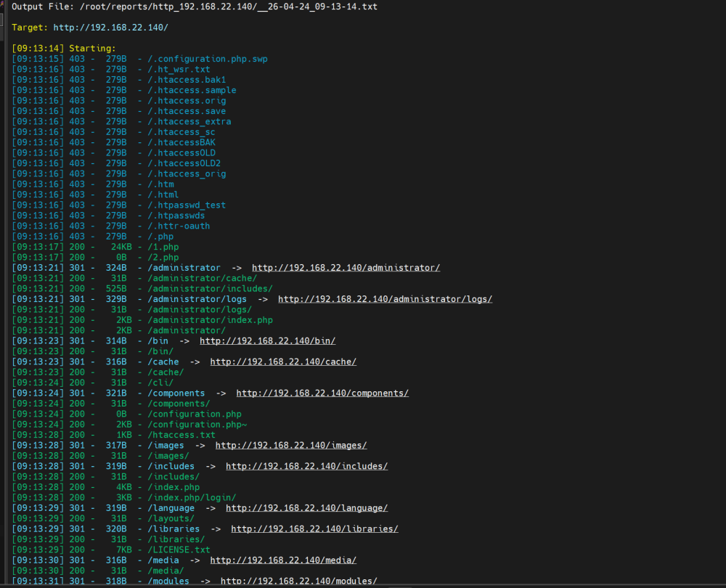This screenshot has width=726, height=588.
Task: Click the http://192.168.22.140/images/ link
Action: pos(290,445)
